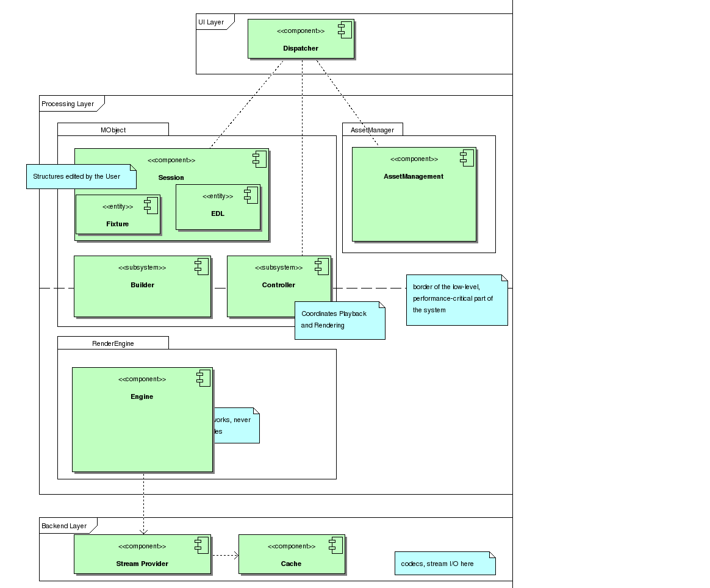Image resolution: width=710 pixels, height=588 pixels.
Task: Click the Engine component icon
Action: tap(203, 378)
